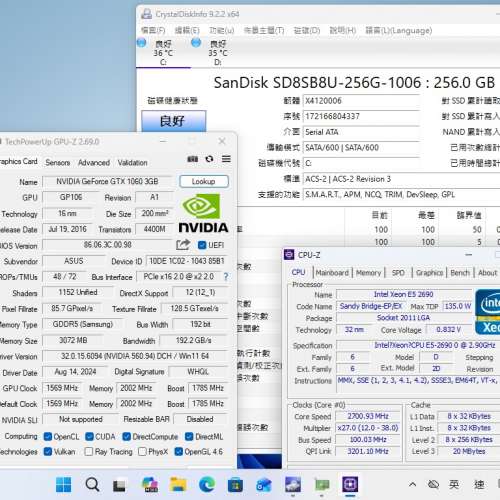Click the 良好 health status button
Screen dimensions: 500x500
point(174,121)
